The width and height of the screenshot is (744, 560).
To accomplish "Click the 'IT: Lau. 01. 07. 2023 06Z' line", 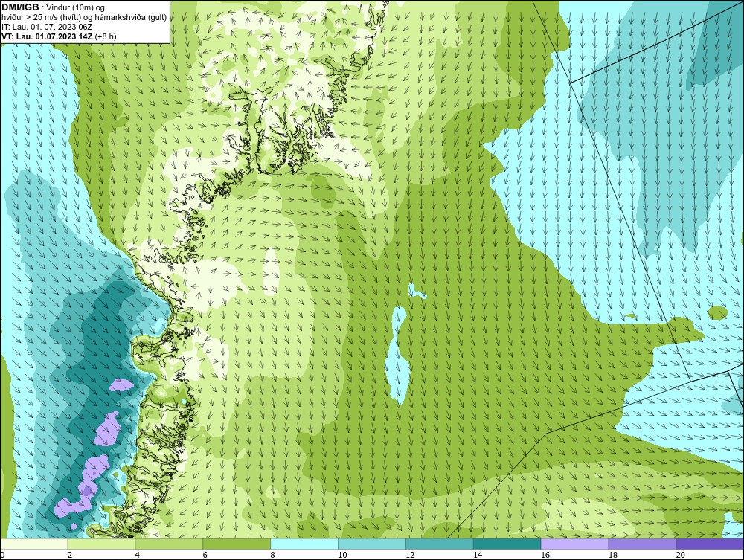I will (47, 27).
